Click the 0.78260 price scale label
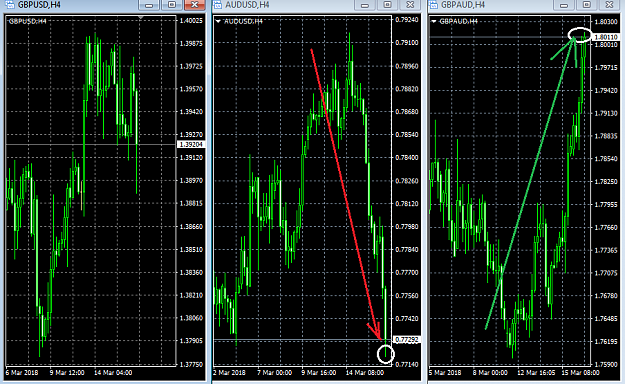The image size is (625, 384). pyautogui.click(x=407, y=181)
